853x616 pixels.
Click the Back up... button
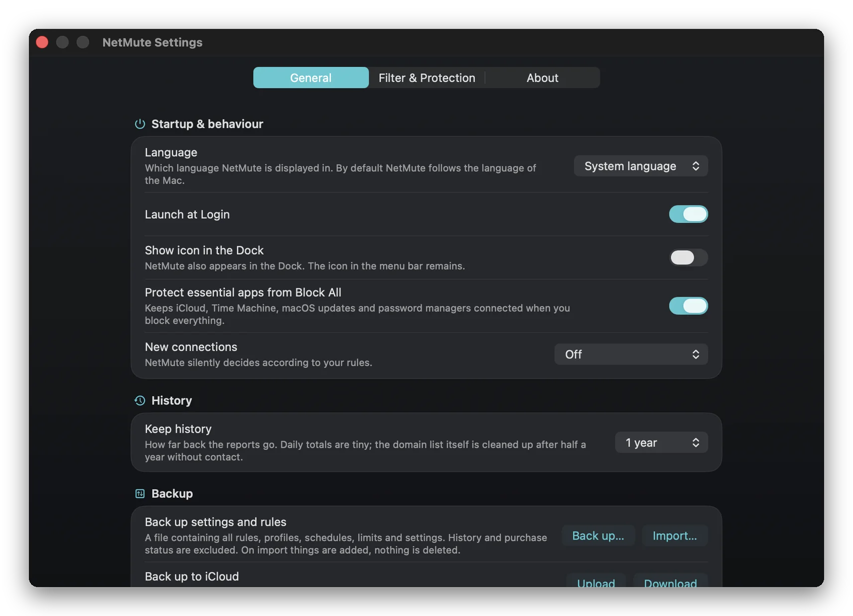(598, 536)
